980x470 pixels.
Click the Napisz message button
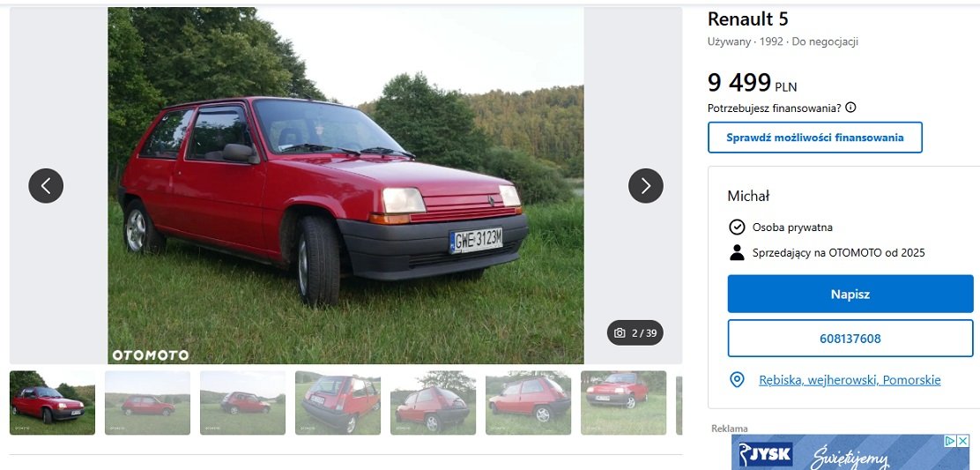(850, 294)
